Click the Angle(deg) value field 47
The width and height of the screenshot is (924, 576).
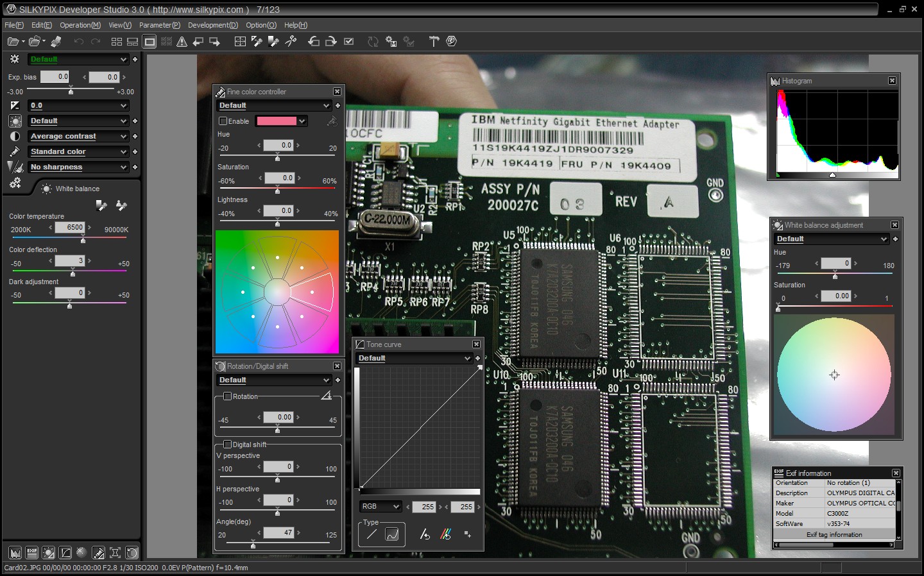click(x=278, y=532)
